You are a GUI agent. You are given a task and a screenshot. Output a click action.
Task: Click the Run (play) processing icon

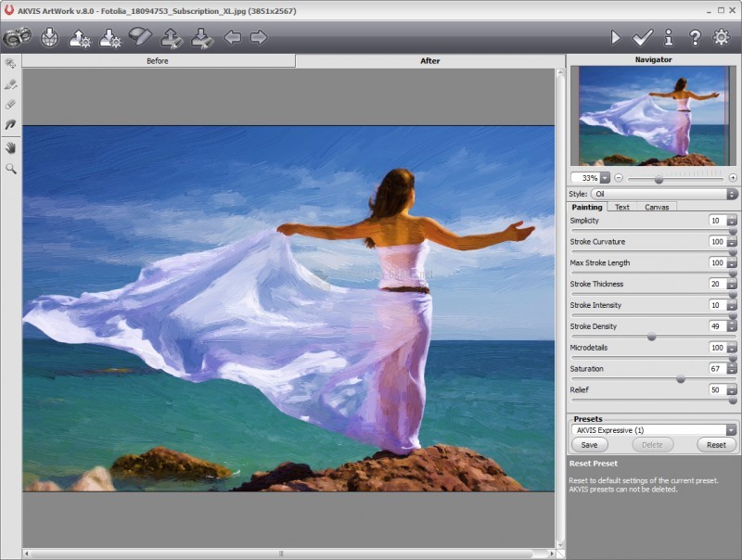[x=615, y=37]
